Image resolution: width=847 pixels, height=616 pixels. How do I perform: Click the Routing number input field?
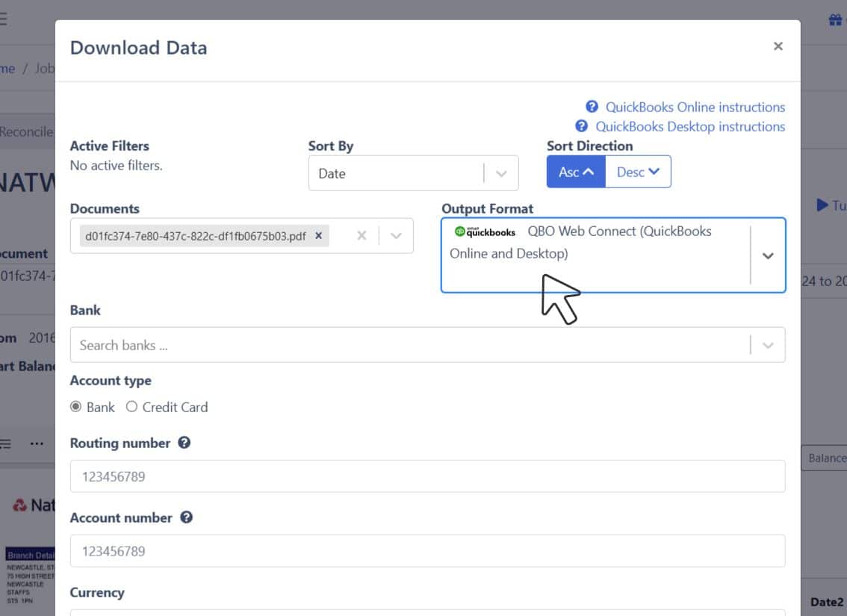427,476
